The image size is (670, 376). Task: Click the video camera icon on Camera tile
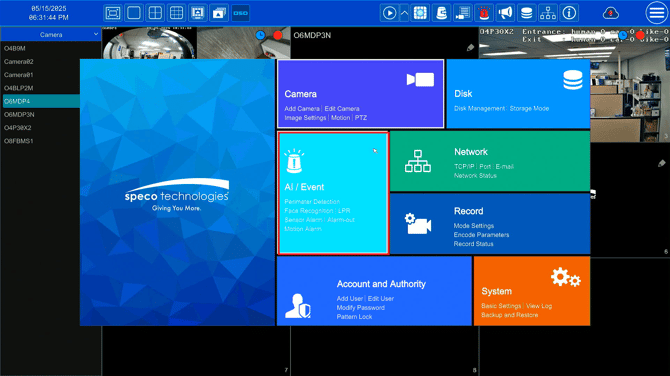click(x=420, y=79)
